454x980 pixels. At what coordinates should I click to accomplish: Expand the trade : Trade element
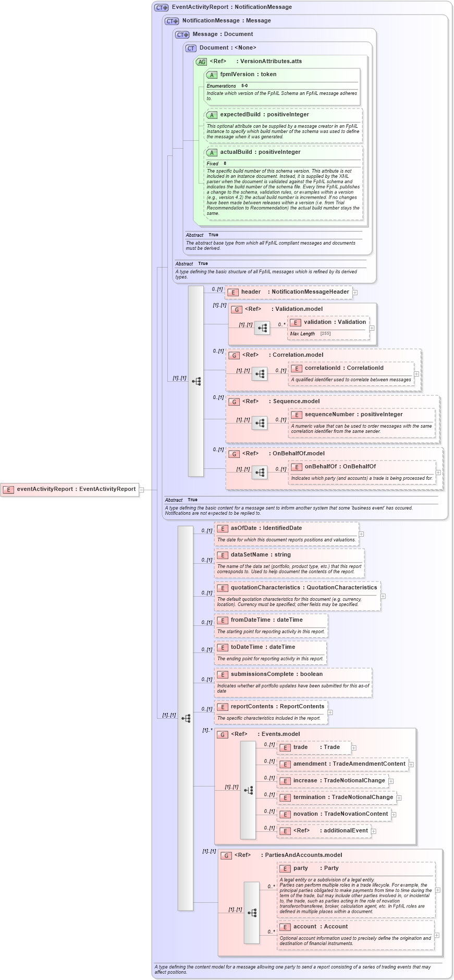click(x=354, y=748)
